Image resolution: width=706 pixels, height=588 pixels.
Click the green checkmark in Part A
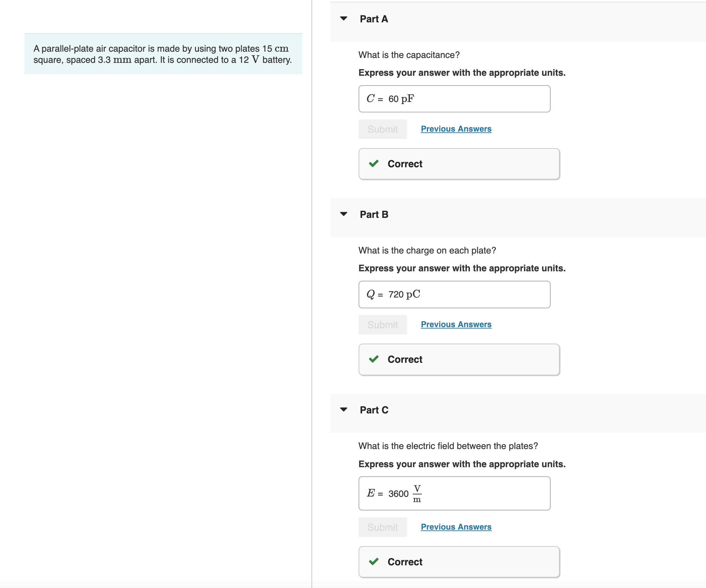374,163
